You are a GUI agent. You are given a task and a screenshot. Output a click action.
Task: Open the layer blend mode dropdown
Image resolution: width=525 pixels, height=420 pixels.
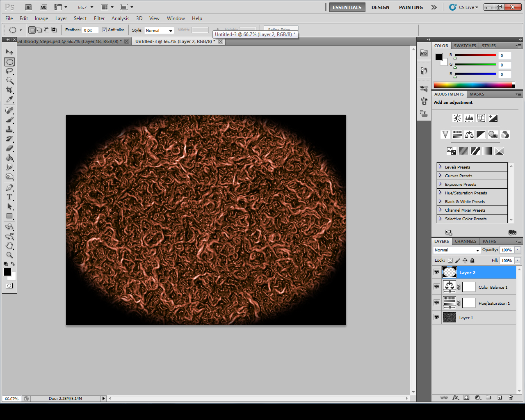coord(457,250)
